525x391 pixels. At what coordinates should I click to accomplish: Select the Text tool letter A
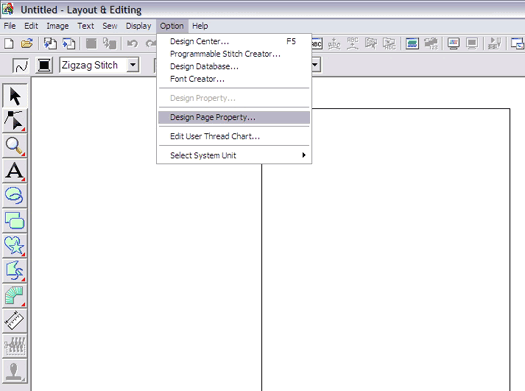click(15, 171)
